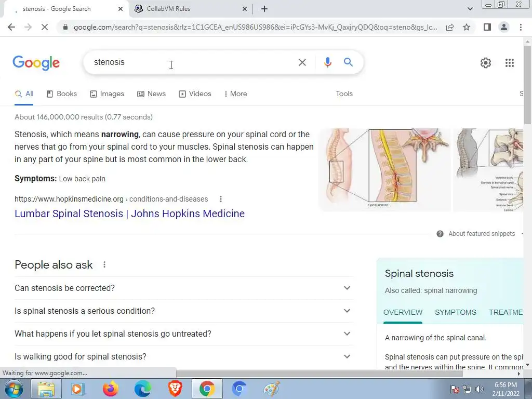Image resolution: width=532 pixels, height=399 pixels.
Task: Open Brave browser from the taskbar
Action: [x=175, y=389]
